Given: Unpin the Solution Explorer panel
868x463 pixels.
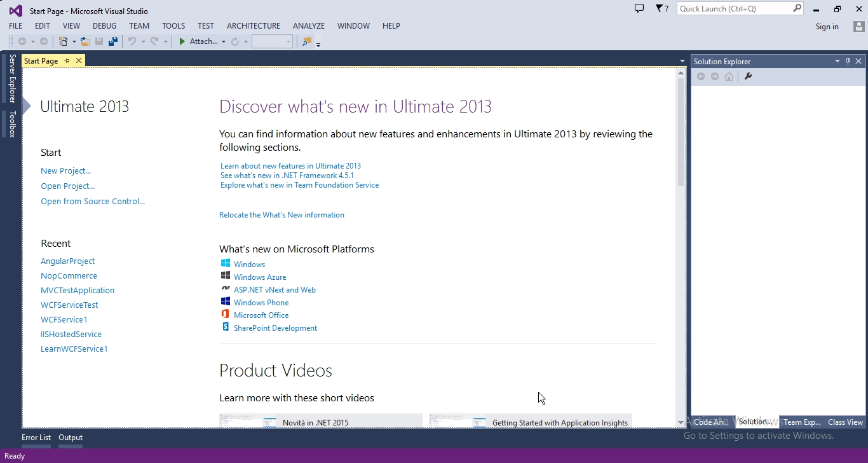Looking at the screenshot, I should 848,61.
